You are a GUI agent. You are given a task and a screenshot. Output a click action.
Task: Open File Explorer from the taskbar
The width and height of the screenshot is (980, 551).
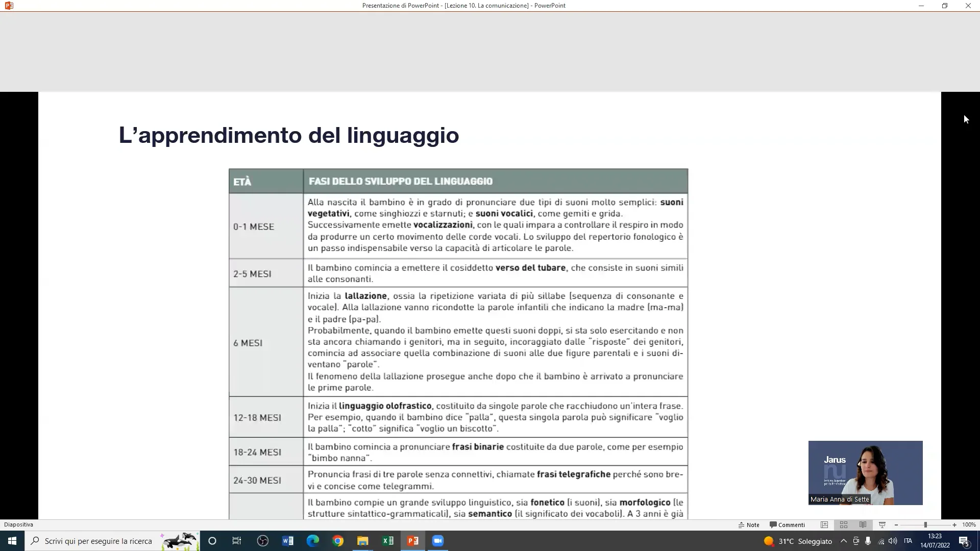coord(363,541)
